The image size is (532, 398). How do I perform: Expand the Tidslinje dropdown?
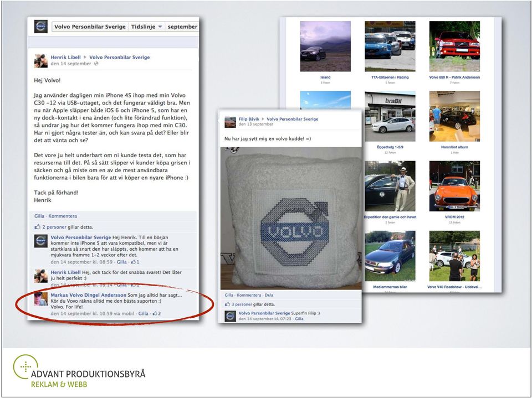pyautogui.click(x=146, y=27)
